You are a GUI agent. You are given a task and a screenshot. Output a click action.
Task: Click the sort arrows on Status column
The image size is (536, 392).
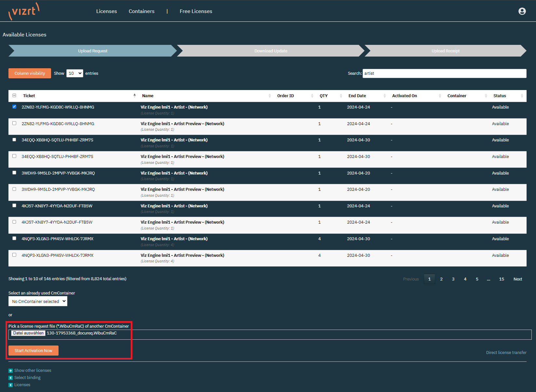click(522, 96)
